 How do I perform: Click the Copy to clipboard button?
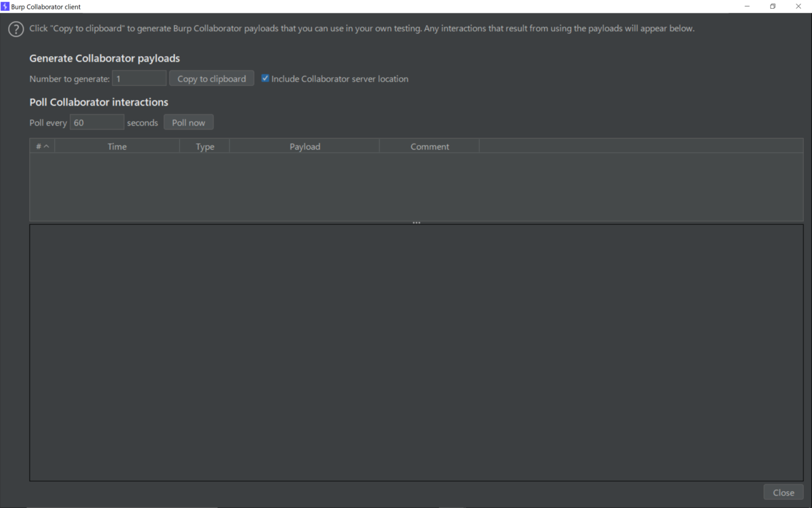212,79
